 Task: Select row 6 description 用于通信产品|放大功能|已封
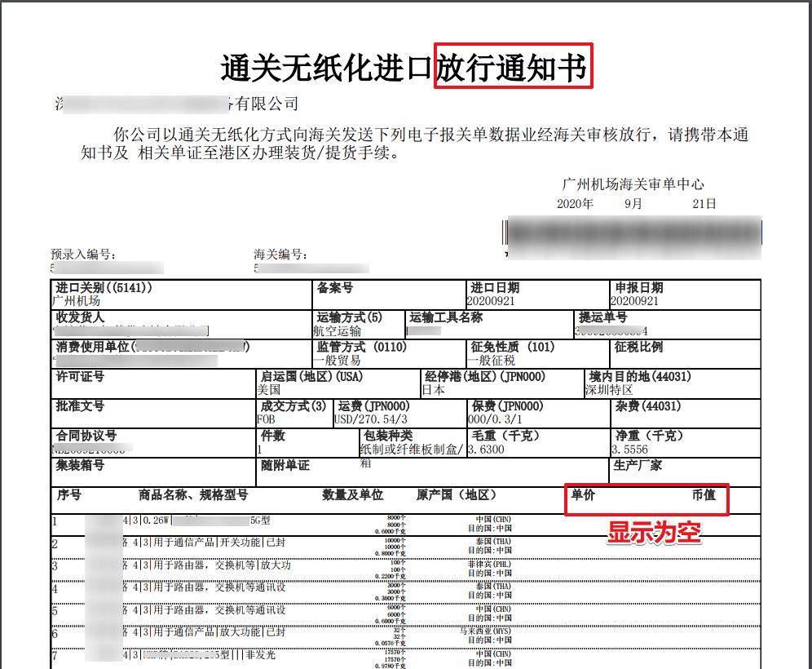219,632
